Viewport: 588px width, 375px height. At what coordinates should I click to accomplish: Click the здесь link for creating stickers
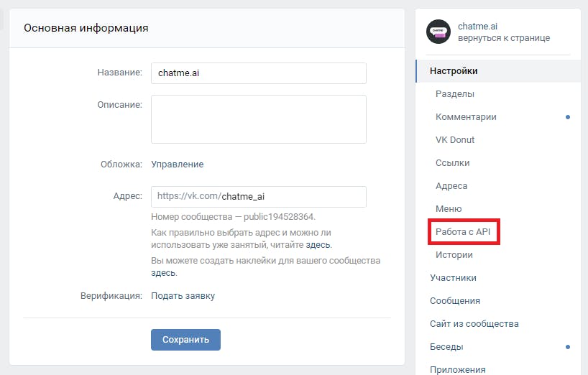[x=163, y=273]
